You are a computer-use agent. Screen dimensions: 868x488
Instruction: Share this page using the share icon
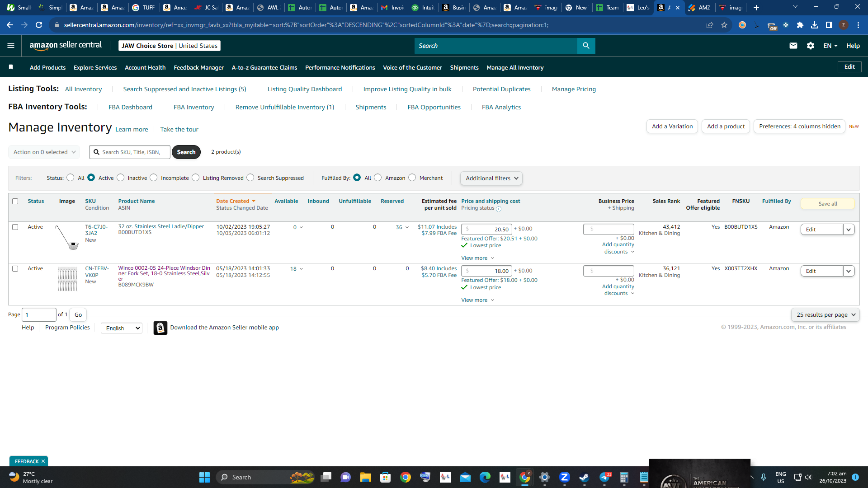coord(710,25)
